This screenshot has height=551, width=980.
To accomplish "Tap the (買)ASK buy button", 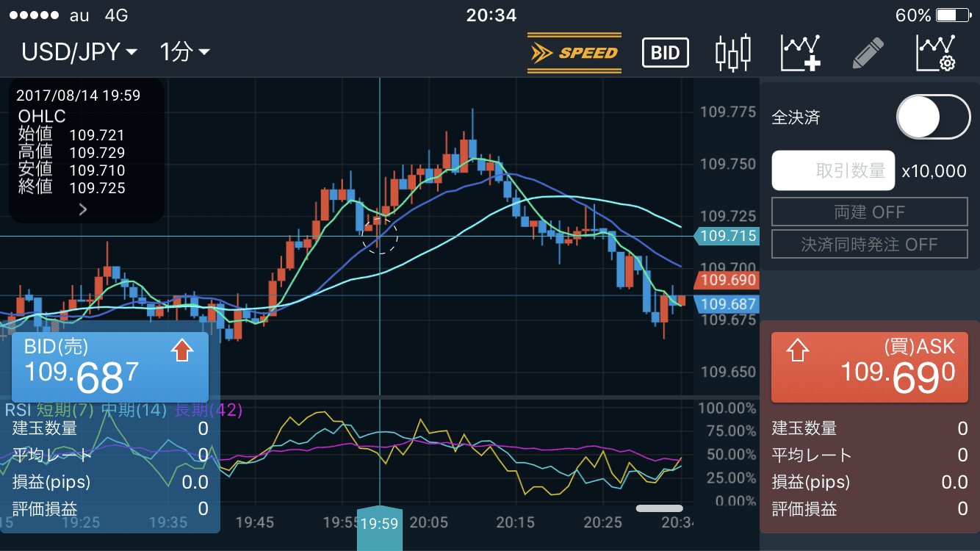I will click(x=870, y=367).
